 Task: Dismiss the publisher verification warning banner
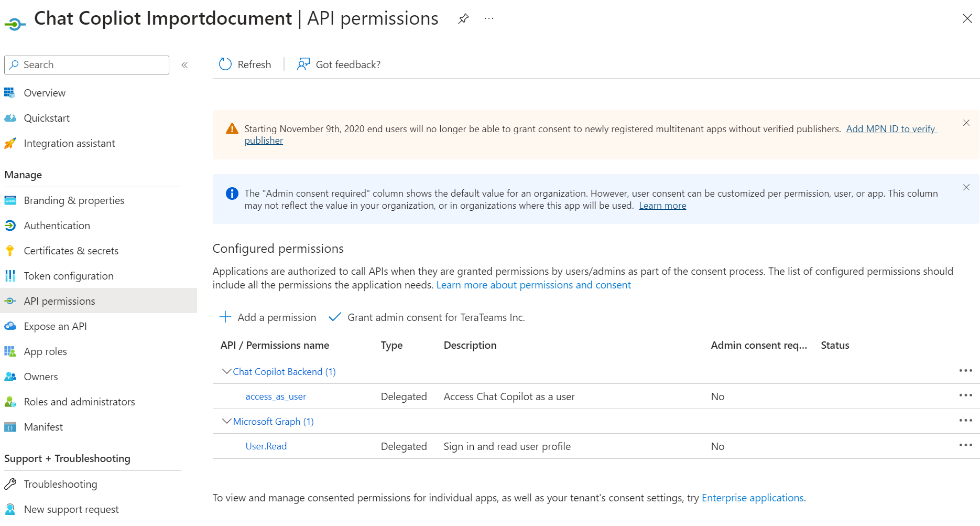(966, 123)
